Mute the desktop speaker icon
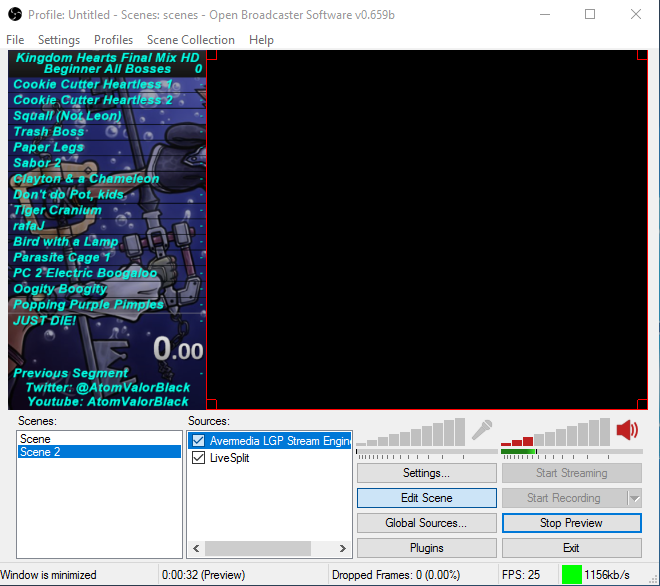The image size is (660, 586). pyautogui.click(x=627, y=430)
